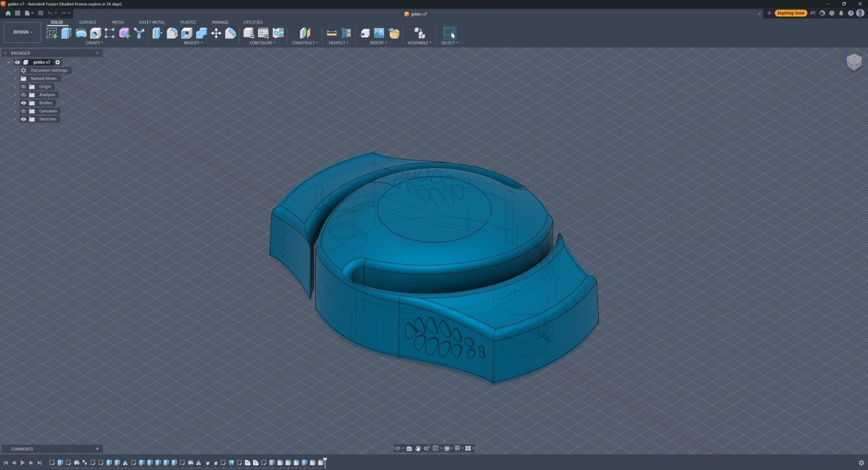The image size is (868, 470).
Task: Open the Change Parameters table icon
Action: click(x=263, y=33)
